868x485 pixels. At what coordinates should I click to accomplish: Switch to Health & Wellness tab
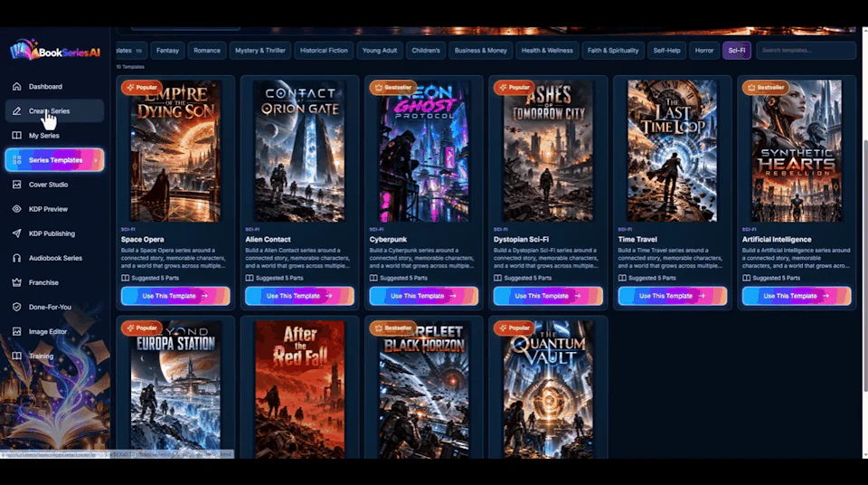click(547, 51)
